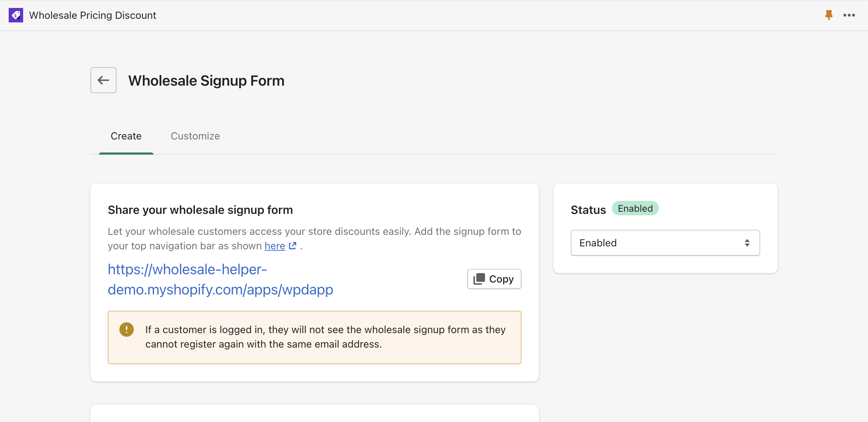868x422 pixels.
Task: Click the Wholesale Signup Form heading
Action: 207,81
